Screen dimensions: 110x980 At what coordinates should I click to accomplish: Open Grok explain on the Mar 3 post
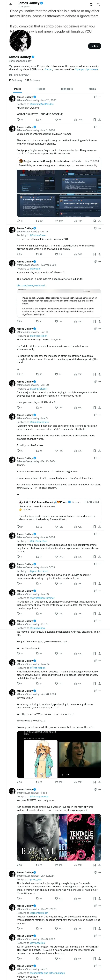pyautogui.click(x=95, y=415)
